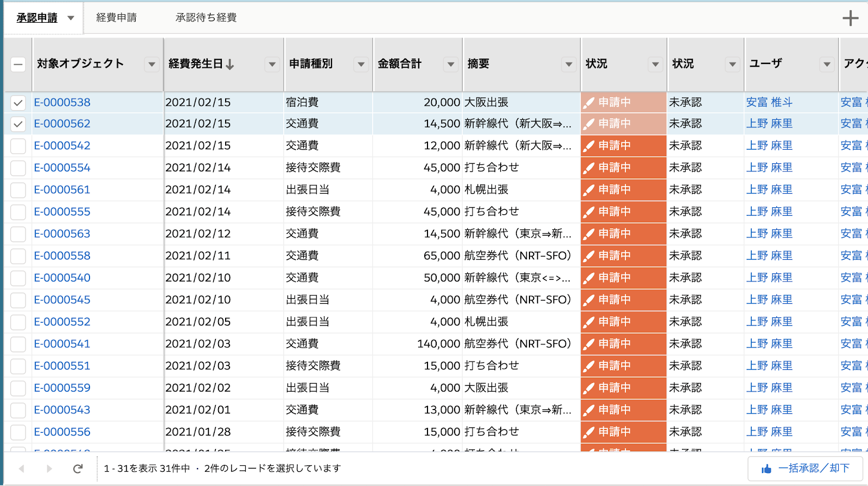The height and width of the screenshot is (486, 868).
Task: Click the pen icon in the E-0000542 status cell
Action: pos(589,146)
